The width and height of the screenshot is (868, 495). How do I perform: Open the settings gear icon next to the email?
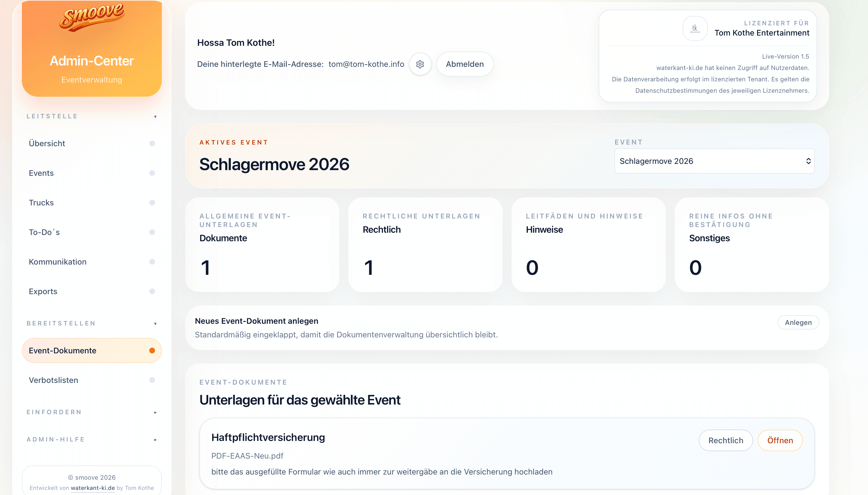click(x=420, y=64)
